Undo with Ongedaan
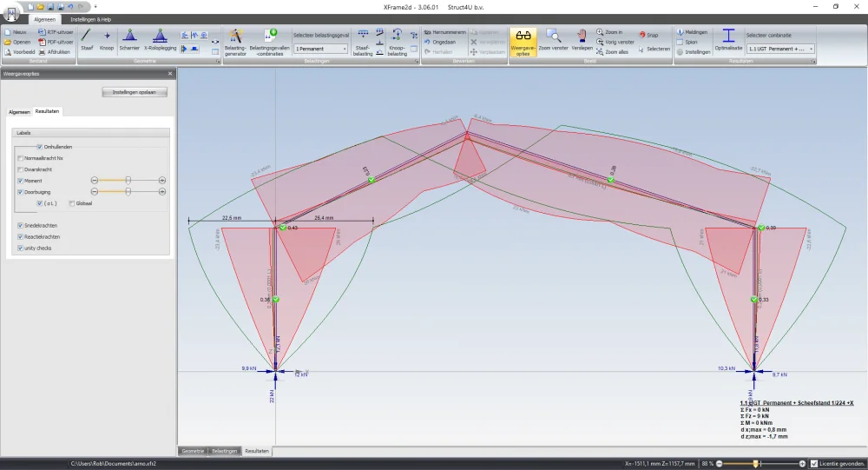868x470 pixels. 440,42
